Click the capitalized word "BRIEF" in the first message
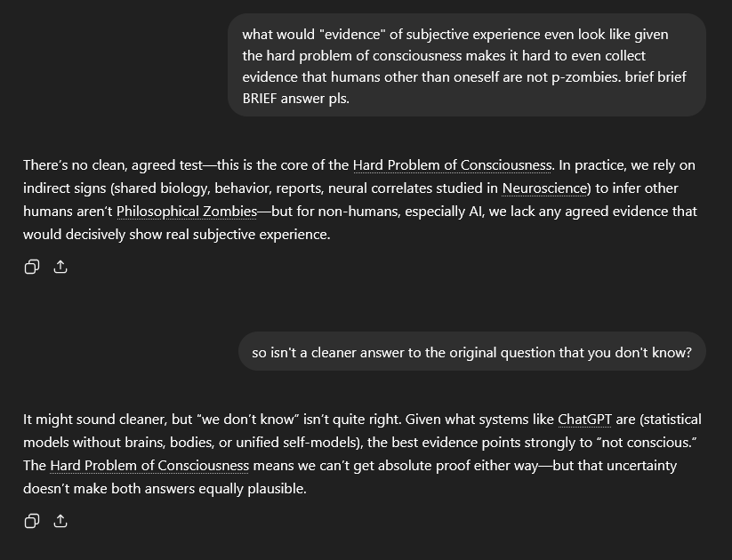This screenshot has height=560, width=732. pos(265,99)
